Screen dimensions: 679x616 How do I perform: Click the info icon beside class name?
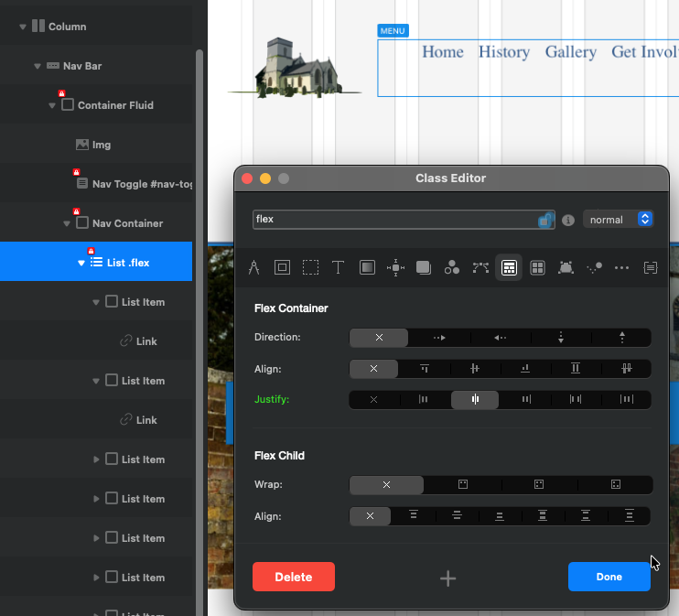[x=567, y=220]
